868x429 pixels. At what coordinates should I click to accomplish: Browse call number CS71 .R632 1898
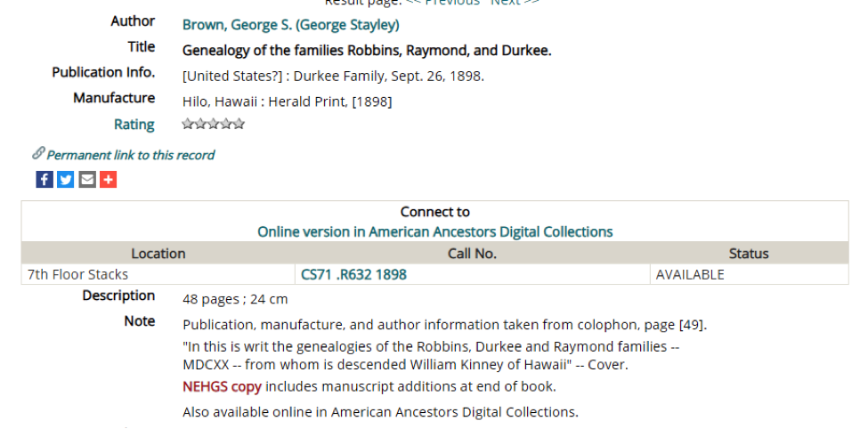(353, 274)
